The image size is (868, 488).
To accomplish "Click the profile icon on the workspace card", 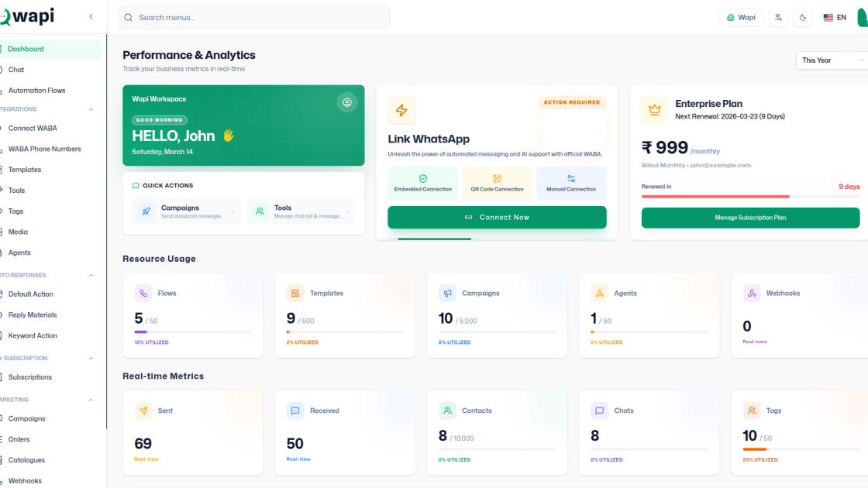I will 347,101.
